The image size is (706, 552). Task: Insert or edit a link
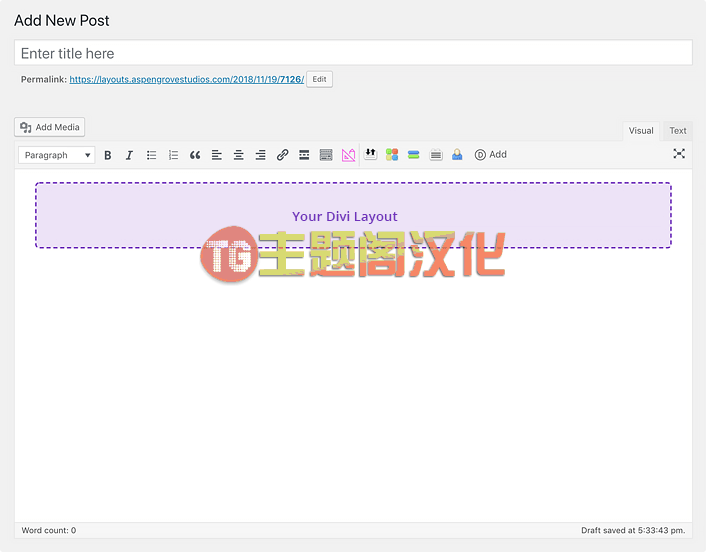click(x=282, y=155)
